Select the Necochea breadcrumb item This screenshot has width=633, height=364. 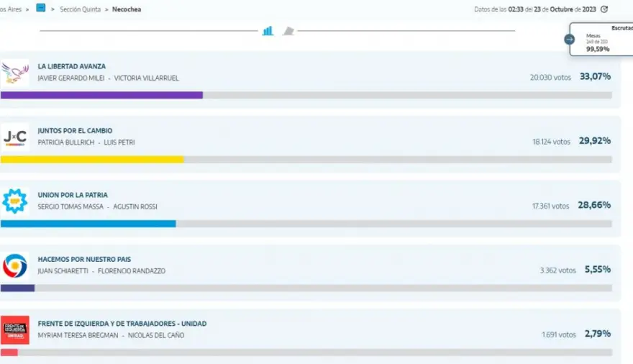(127, 9)
